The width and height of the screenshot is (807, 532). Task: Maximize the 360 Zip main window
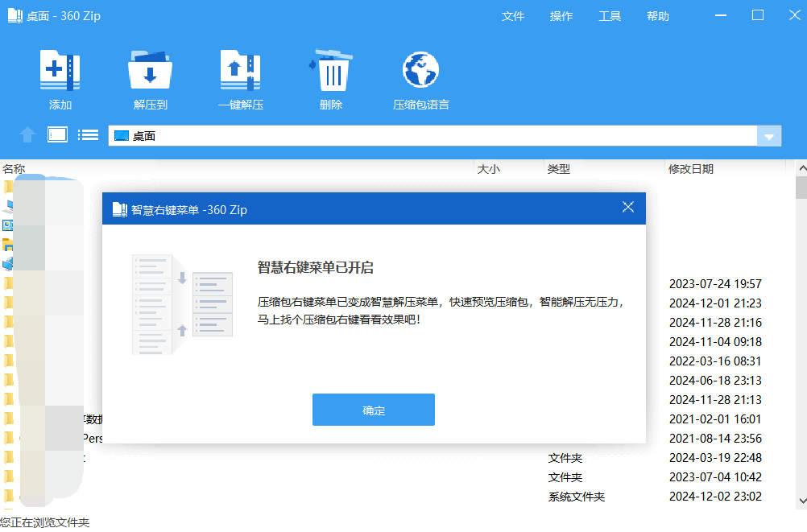coord(758,15)
